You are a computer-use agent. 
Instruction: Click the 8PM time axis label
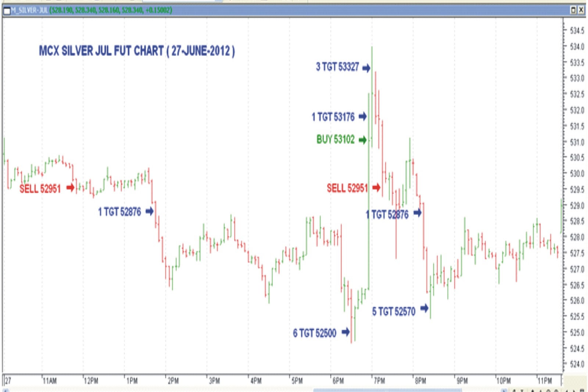(421, 381)
